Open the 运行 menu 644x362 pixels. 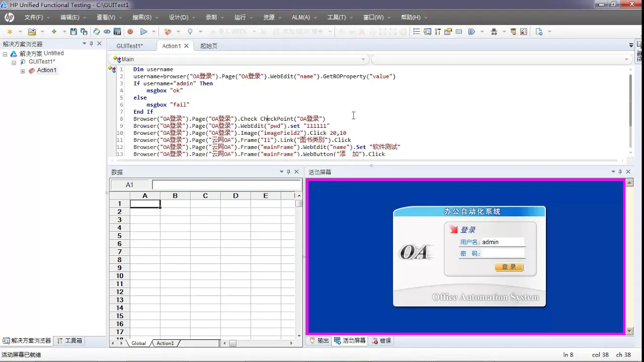[x=240, y=18]
